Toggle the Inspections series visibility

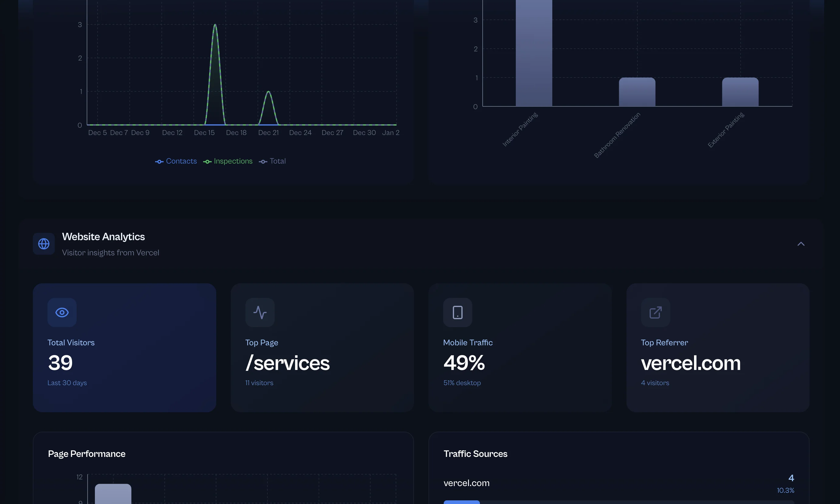(233, 161)
